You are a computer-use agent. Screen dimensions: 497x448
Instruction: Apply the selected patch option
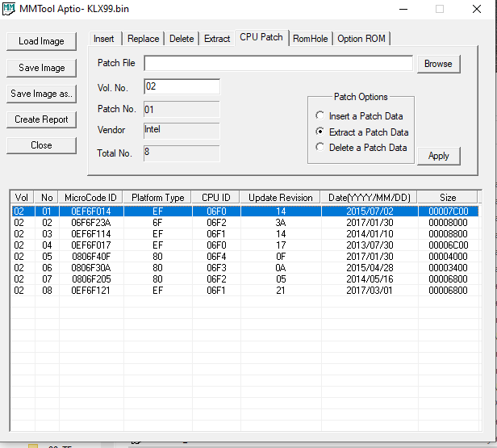438,156
